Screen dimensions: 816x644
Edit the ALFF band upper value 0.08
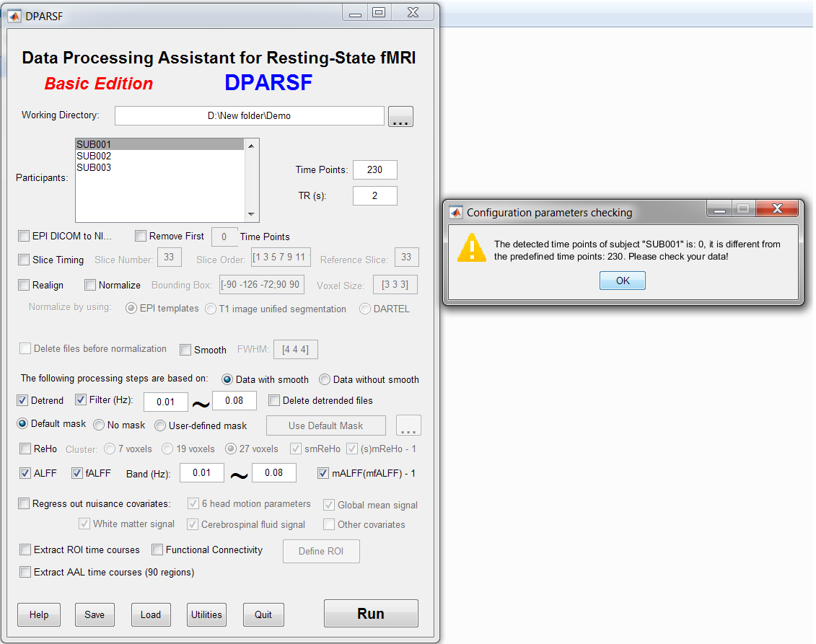click(273, 472)
